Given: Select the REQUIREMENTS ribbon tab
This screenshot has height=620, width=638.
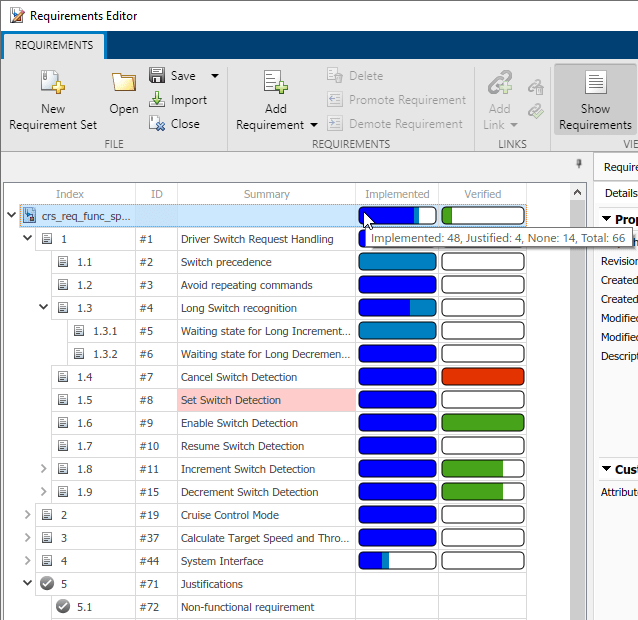Looking at the screenshot, I should [x=53, y=45].
